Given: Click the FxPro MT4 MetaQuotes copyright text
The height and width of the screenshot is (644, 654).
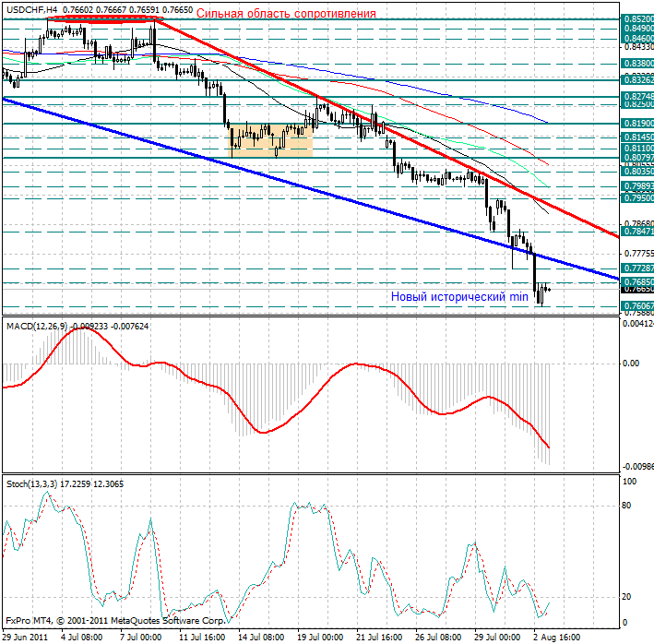Looking at the screenshot, I should click(x=116, y=621).
